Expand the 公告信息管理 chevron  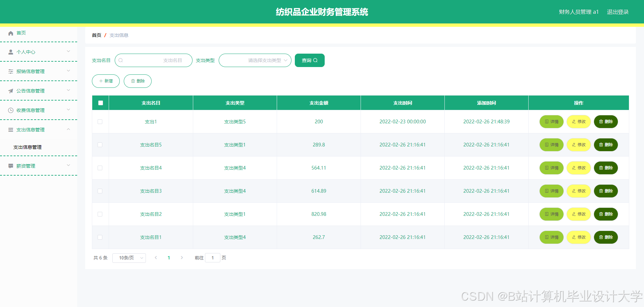tap(68, 90)
